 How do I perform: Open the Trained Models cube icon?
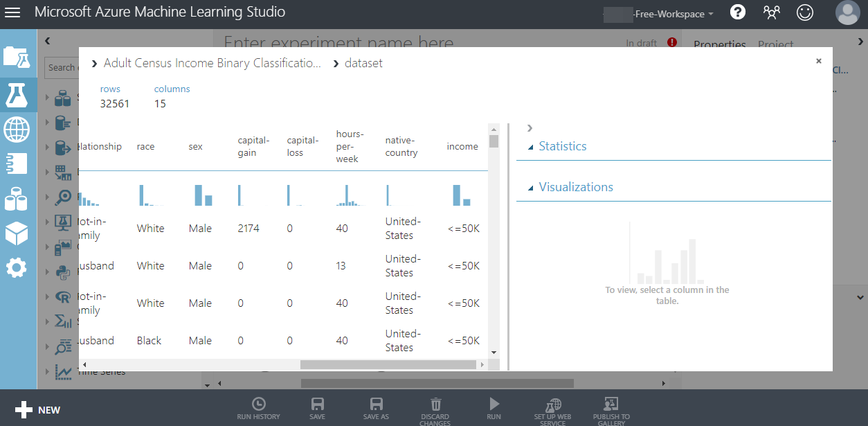(17, 233)
